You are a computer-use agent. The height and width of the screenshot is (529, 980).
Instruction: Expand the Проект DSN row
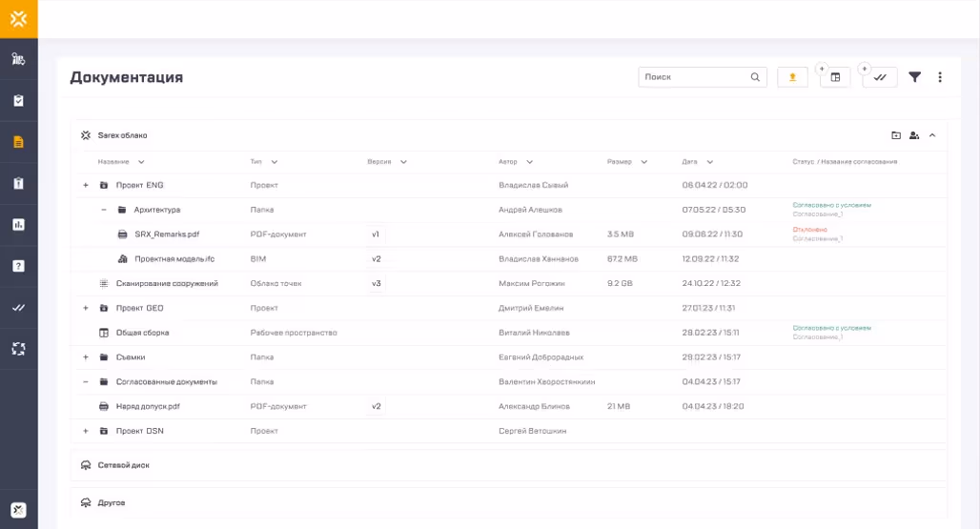[86, 431]
